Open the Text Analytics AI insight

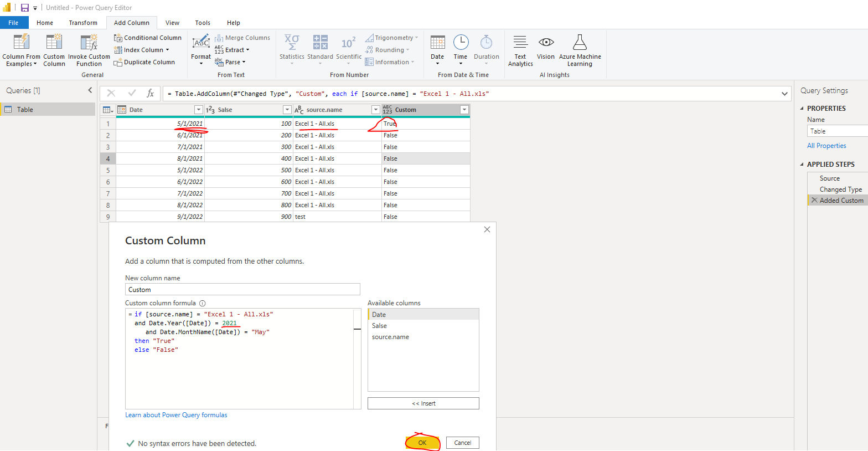click(x=520, y=50)
